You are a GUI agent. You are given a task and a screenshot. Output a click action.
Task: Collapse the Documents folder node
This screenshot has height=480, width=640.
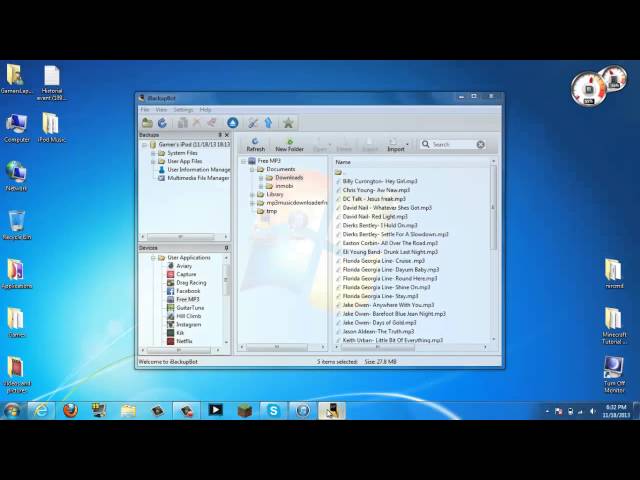pos(252,169)
